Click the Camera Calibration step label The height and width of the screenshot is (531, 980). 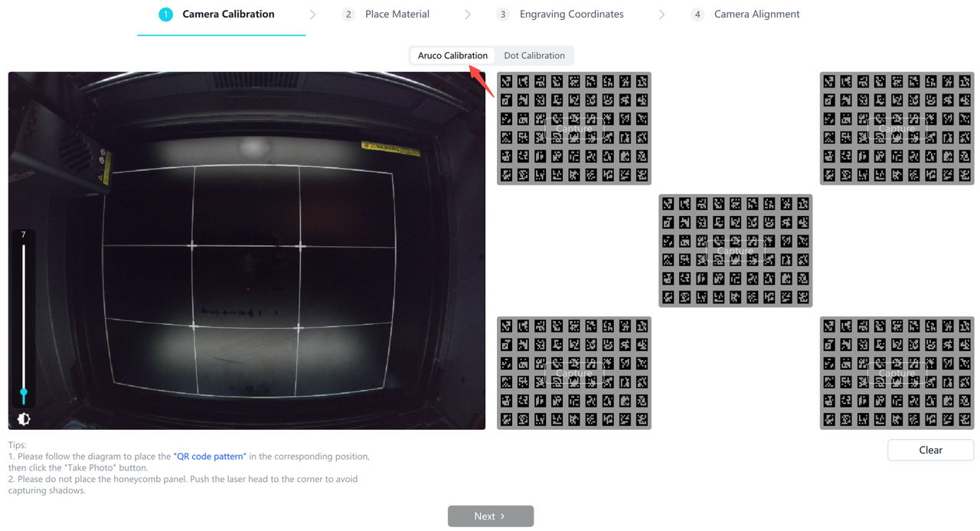pyautogui.click(x=228, y=15)
